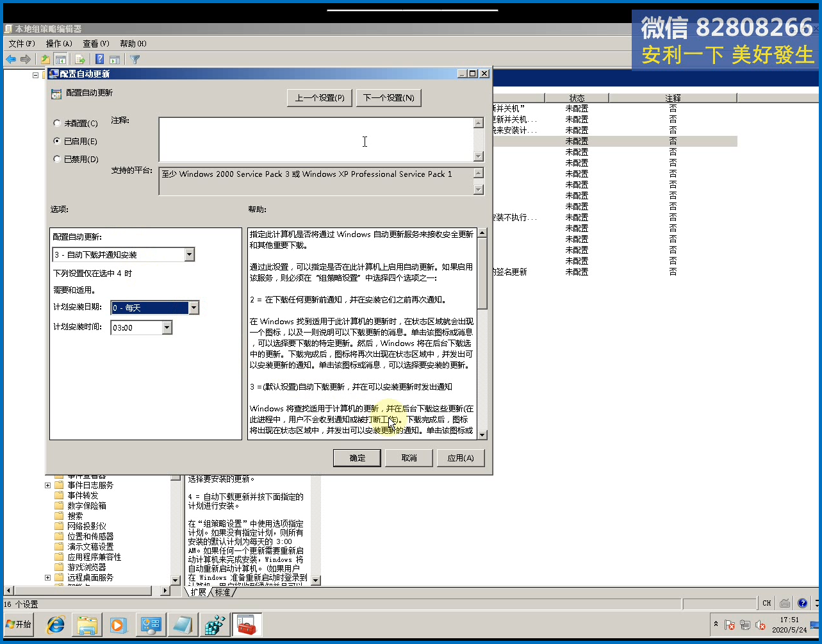This screenshot has width=822, height=644.
Task: Select the 网络投影仪 folder in tree
Action: click(86, 526)
